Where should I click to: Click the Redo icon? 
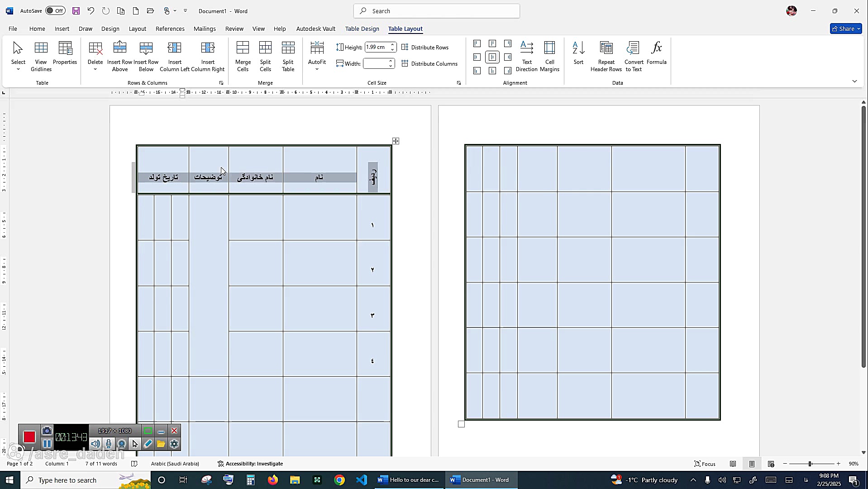tap(106, 11)
